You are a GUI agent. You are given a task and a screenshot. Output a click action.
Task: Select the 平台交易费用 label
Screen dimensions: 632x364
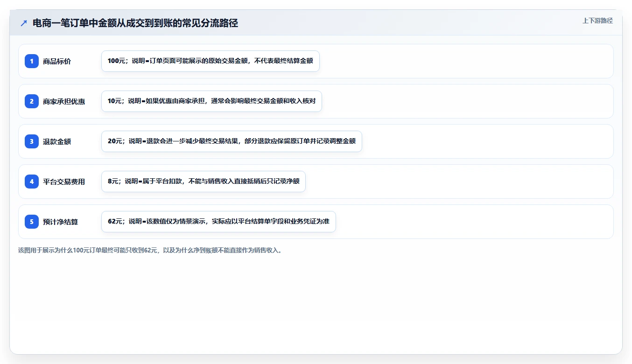64,182
